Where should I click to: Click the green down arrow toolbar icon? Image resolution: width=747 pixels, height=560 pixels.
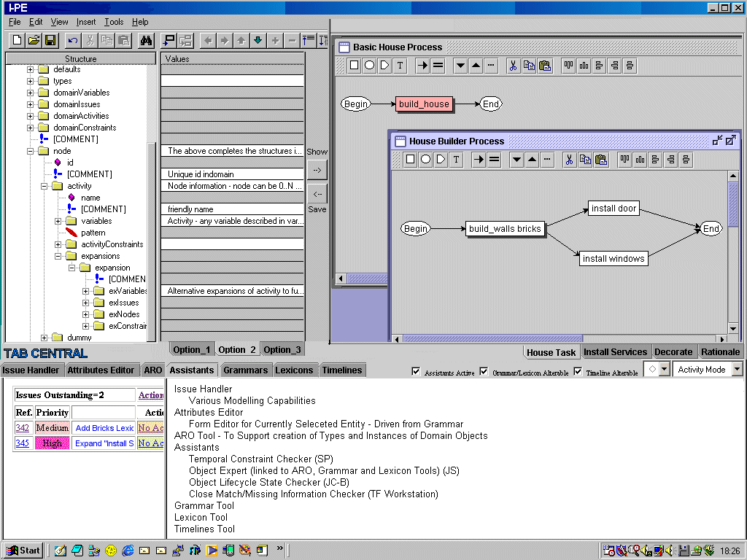(x=258, y=40)
